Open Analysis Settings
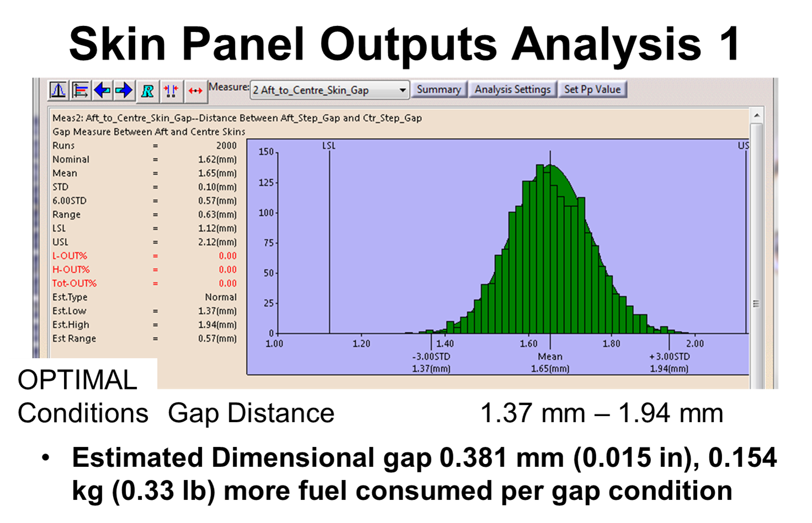This screenshot has width=812, height=523. [512, 89]
